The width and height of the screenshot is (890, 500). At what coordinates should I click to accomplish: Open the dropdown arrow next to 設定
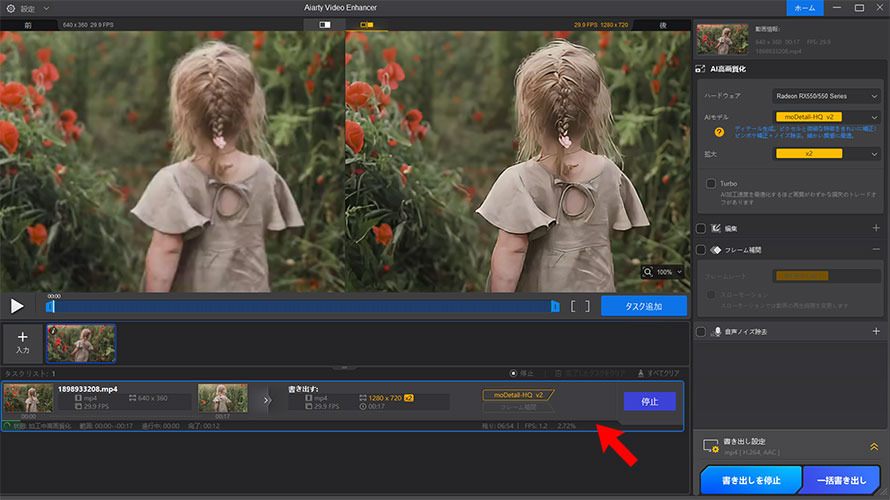[x=47, y=9]
